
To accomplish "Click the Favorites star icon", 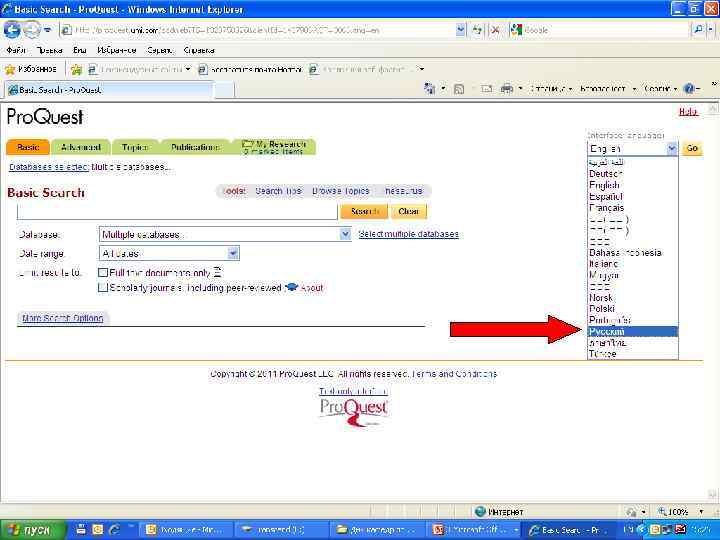I will (x=10, y=69).
